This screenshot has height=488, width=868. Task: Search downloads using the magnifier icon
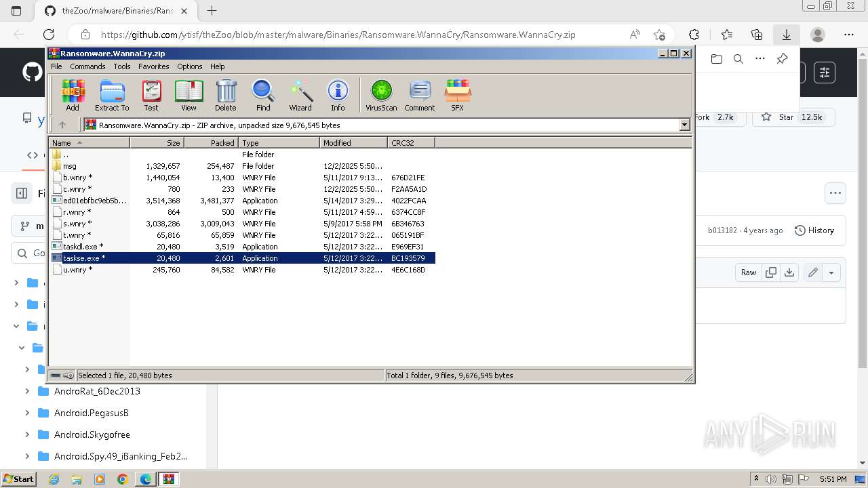click(738, 59)
